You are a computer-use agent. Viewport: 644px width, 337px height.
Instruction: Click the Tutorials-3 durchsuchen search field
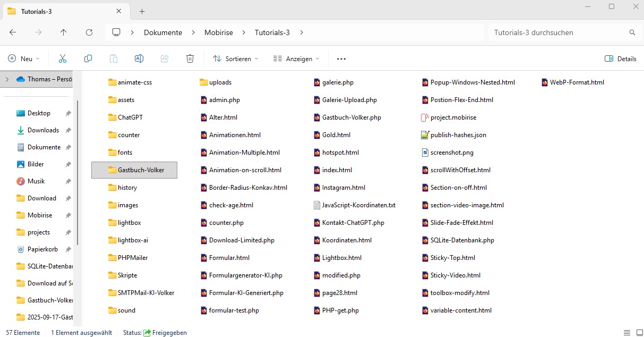(x=557, y=32)
